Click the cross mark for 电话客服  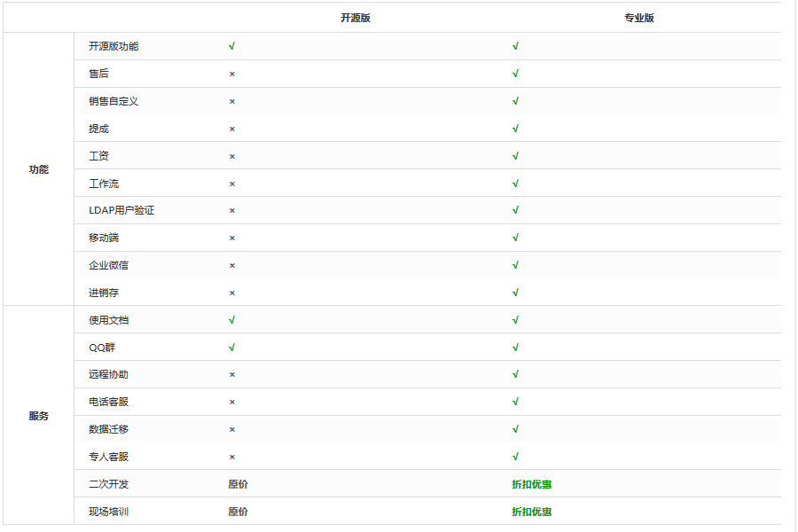coord(232,403)
